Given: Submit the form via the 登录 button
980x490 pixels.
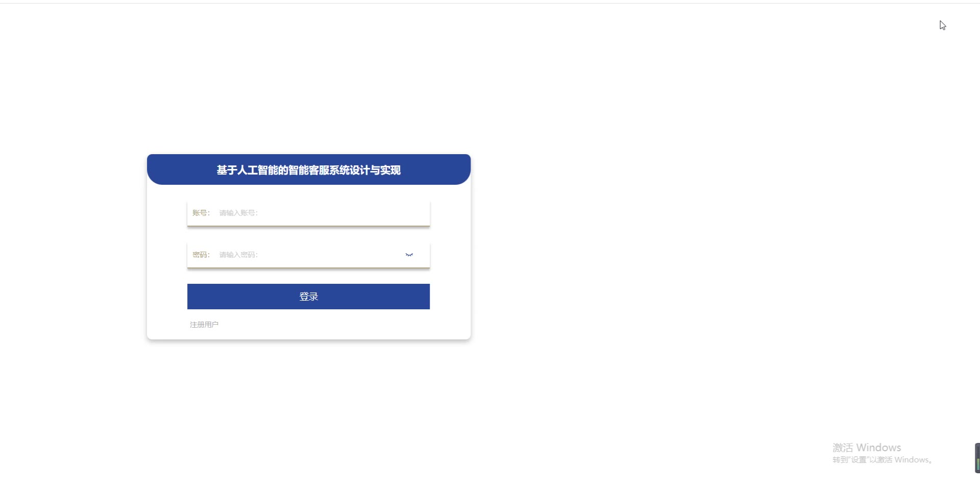Looking at the screenshot, I should [x=308, y=297].
